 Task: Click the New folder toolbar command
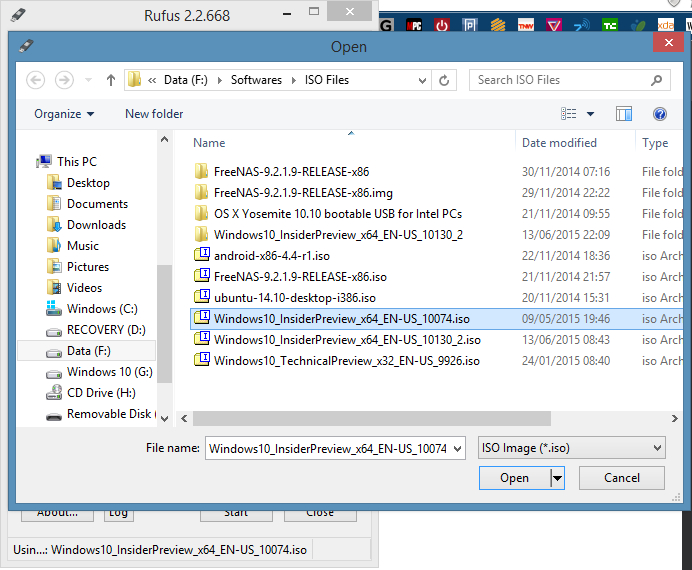point(154,114)
